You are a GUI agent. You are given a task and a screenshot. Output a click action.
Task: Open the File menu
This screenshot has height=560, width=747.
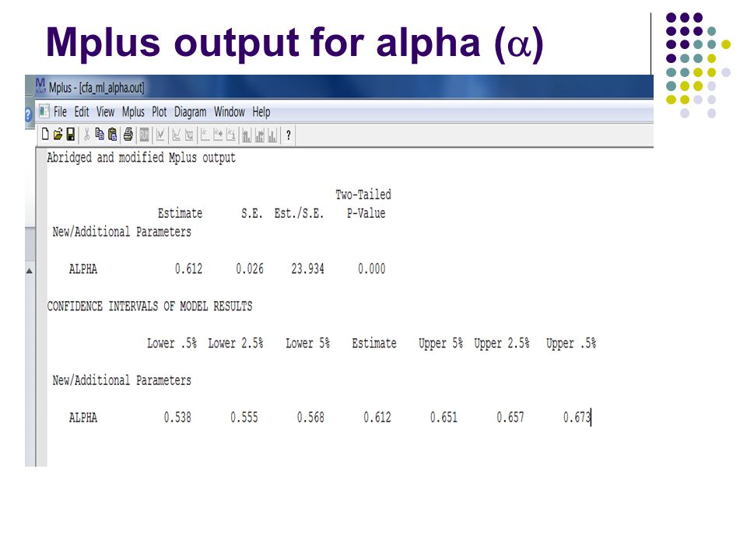point(60,112)
